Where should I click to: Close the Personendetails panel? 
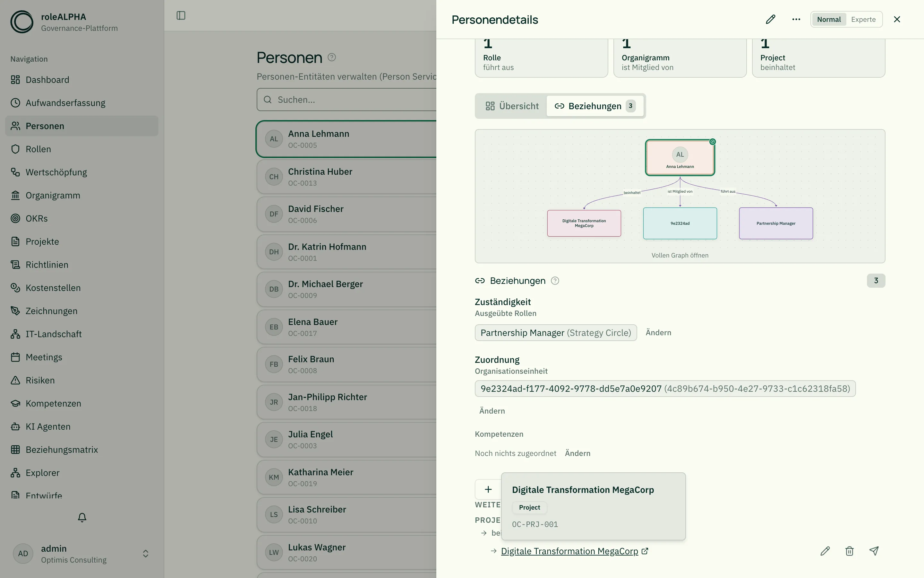897,20
